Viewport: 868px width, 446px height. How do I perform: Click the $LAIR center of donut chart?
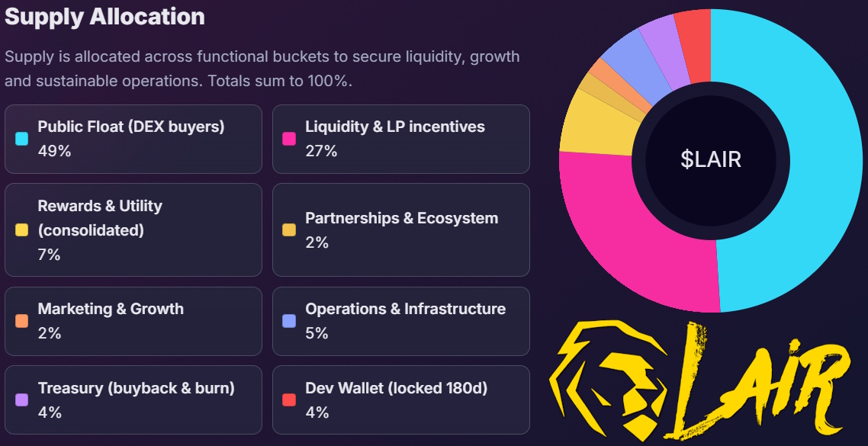pos(711,159)
